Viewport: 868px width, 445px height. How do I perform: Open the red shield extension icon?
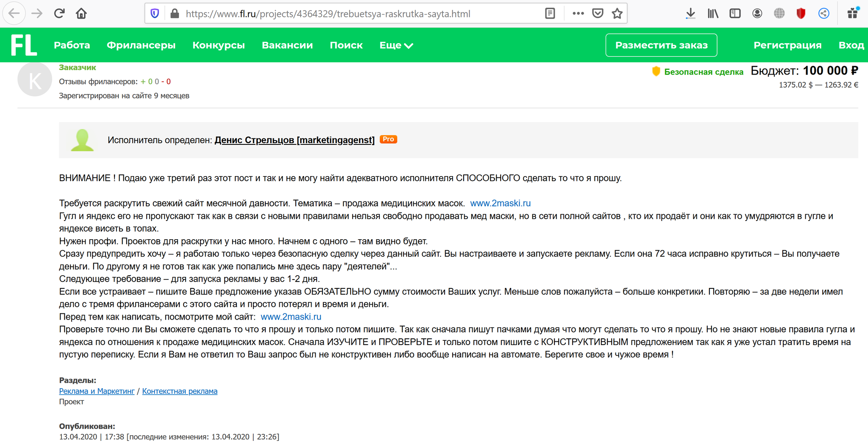pos(801,14)
